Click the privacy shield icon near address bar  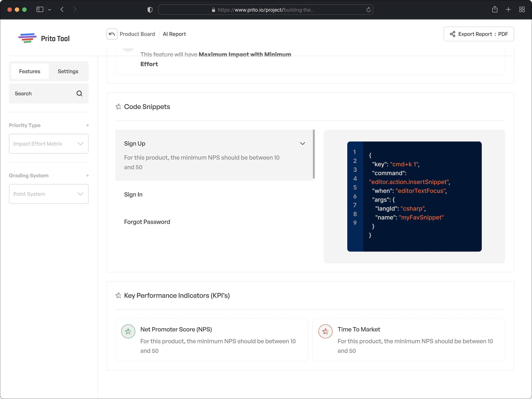pyautogui.click(x=150, y=10)
